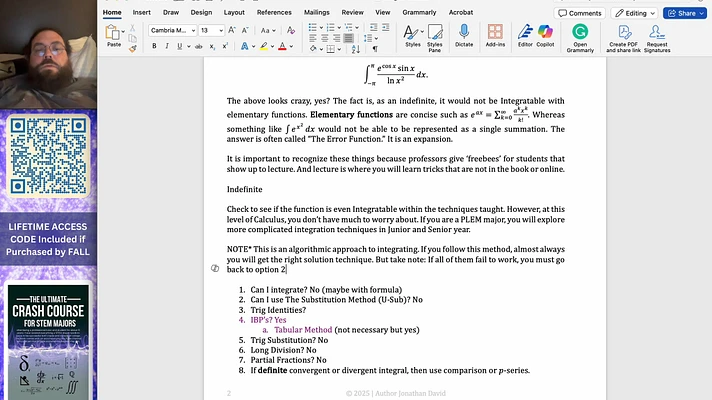Center align the text

point(324,39)
